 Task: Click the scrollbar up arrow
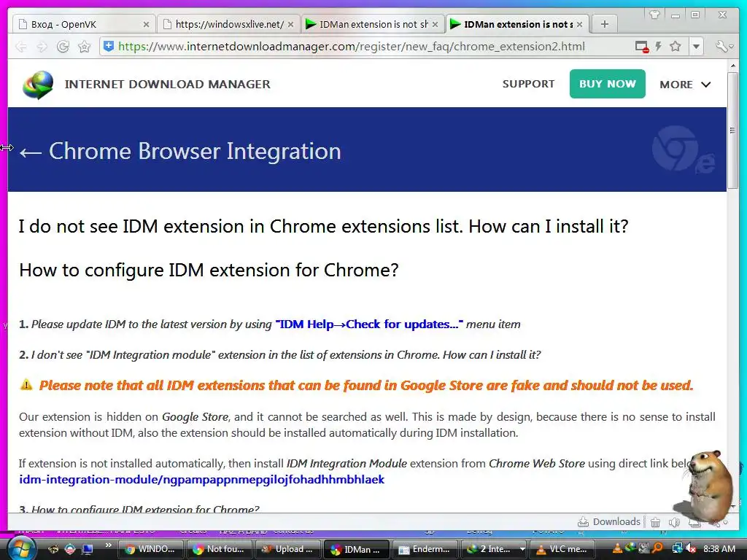coord(732,66)
